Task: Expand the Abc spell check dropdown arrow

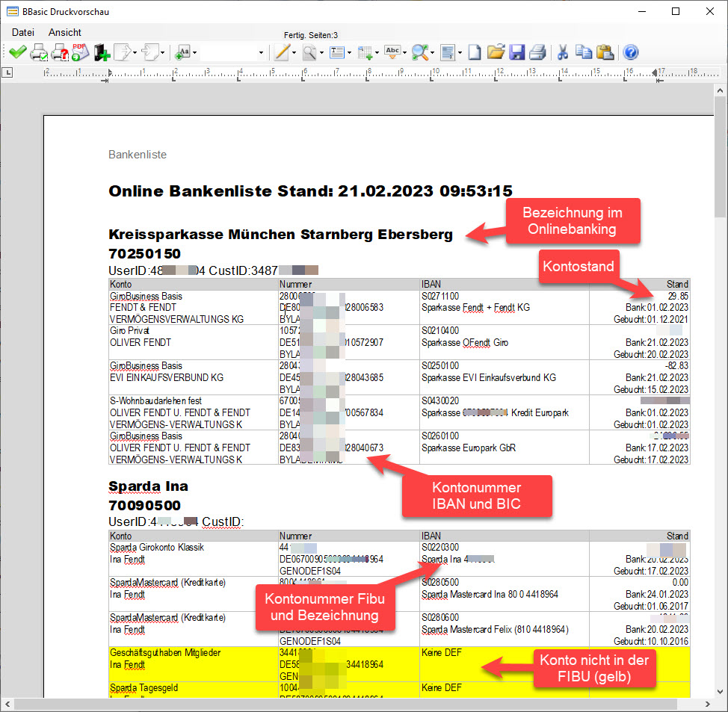Action: tap(404, 53)
